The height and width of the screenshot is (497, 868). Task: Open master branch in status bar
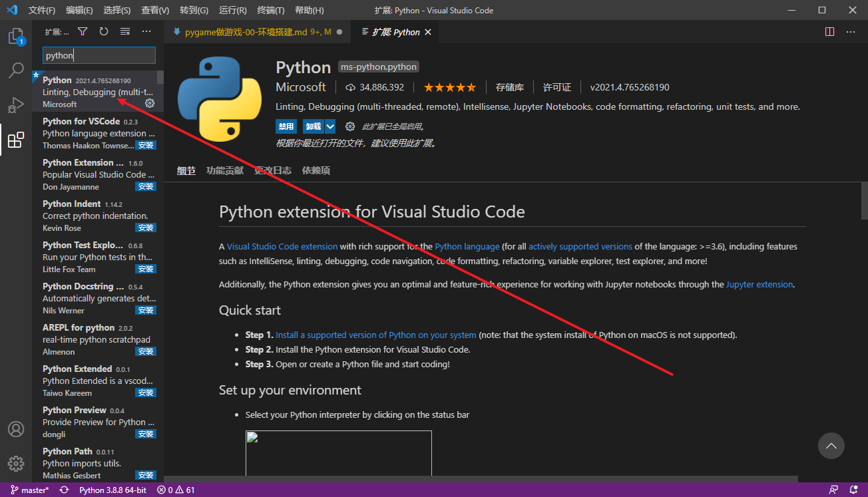point(30,490)
